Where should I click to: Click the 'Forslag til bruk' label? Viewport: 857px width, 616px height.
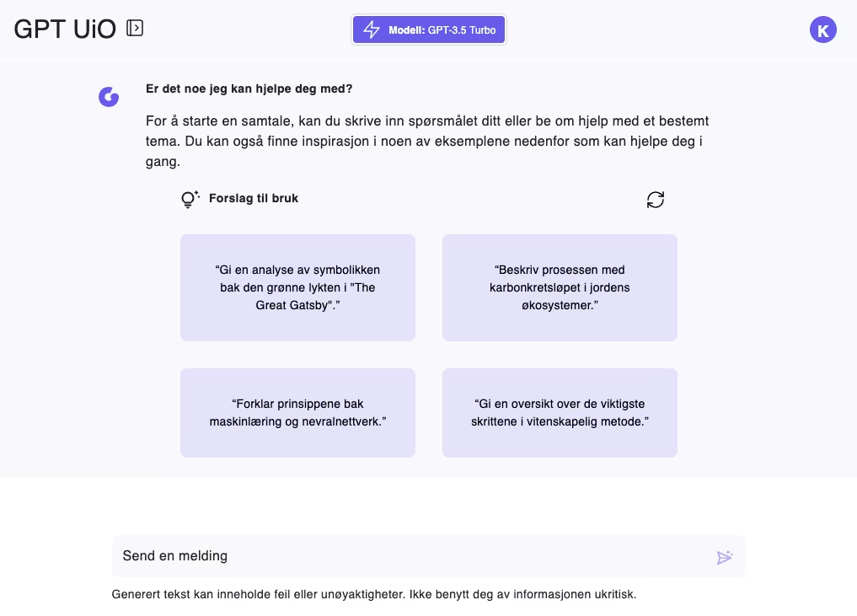[254, 199]
